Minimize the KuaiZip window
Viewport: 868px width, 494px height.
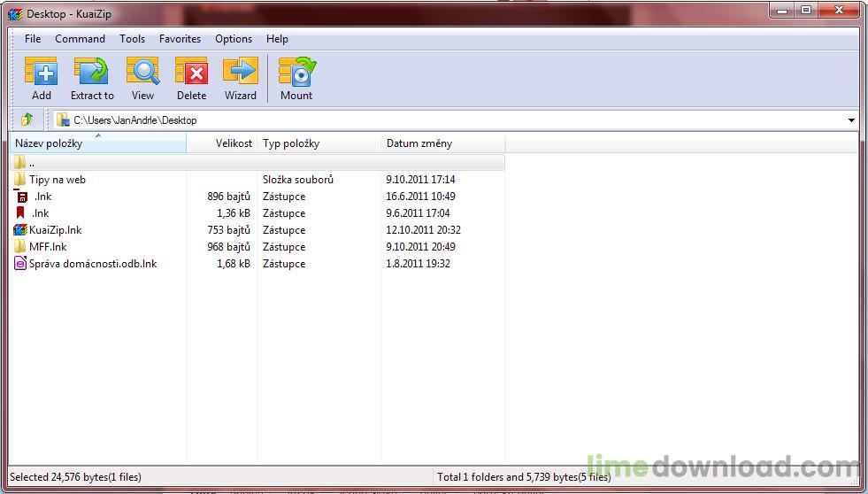783,10
